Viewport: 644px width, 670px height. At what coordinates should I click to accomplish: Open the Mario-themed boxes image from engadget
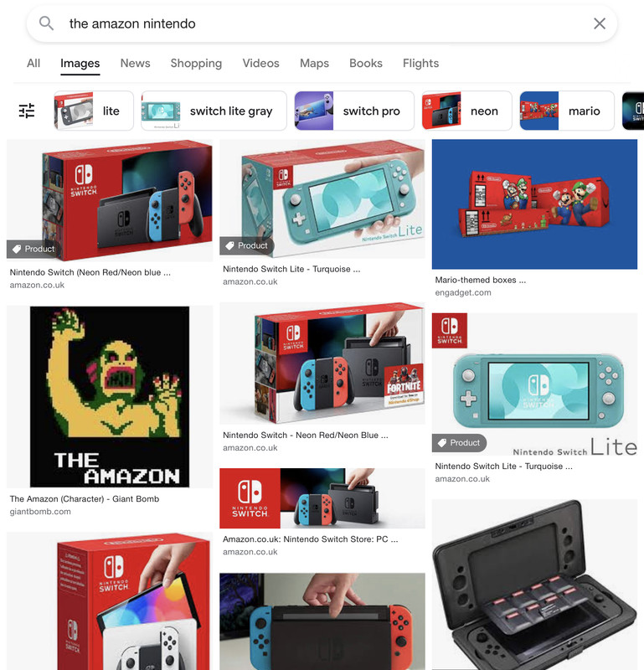(x=534, y=204)
